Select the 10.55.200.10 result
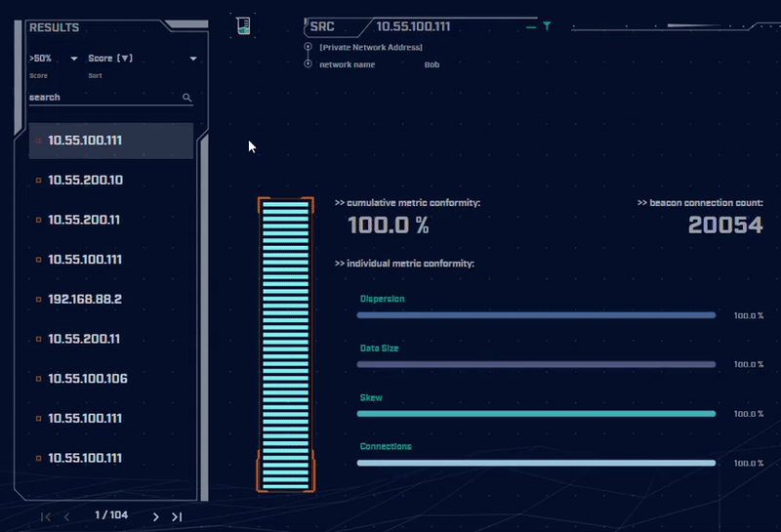 [x=111, y=180]
